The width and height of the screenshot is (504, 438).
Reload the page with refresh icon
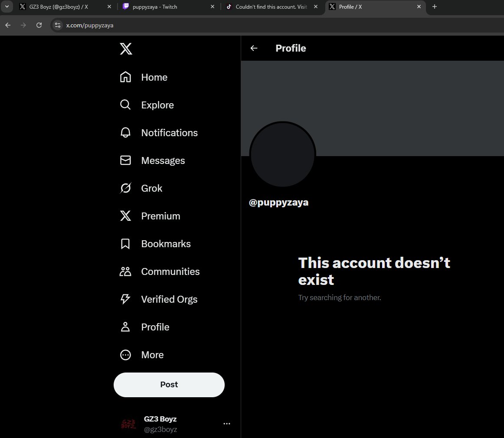39,25
